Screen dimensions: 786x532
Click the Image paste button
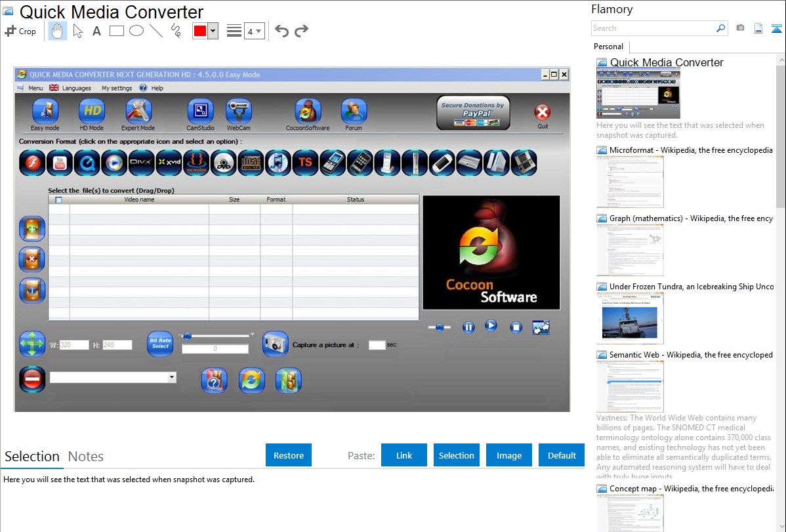coord(509,455)
